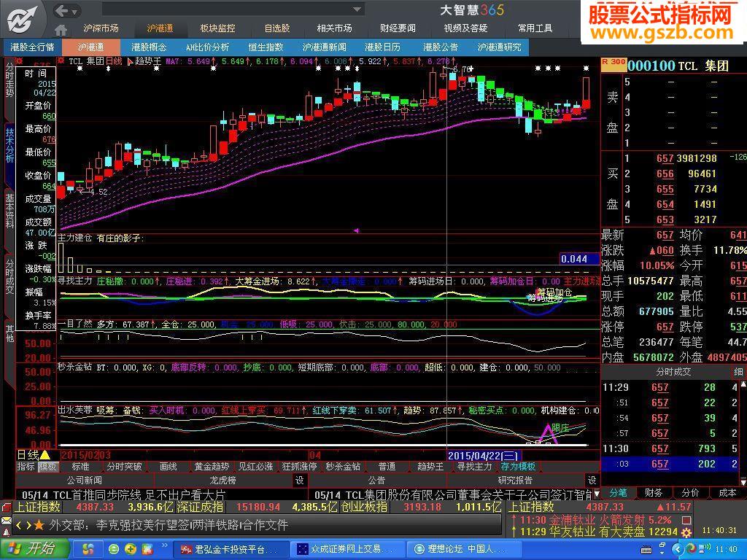Click the Dazhihui app logo icon
747x560 pixels.
(x=21, y=19)
